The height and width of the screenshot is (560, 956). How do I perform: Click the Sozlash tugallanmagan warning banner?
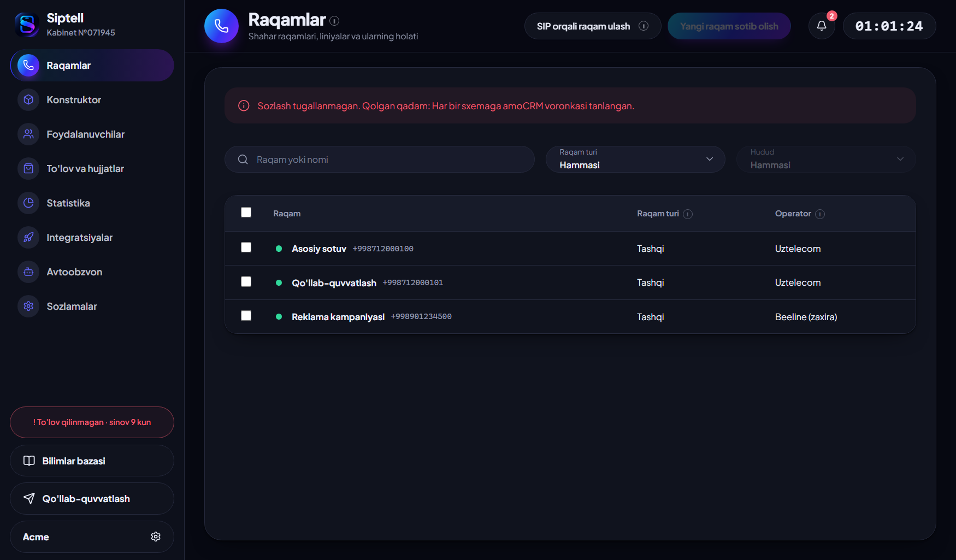tap(570, 105)
